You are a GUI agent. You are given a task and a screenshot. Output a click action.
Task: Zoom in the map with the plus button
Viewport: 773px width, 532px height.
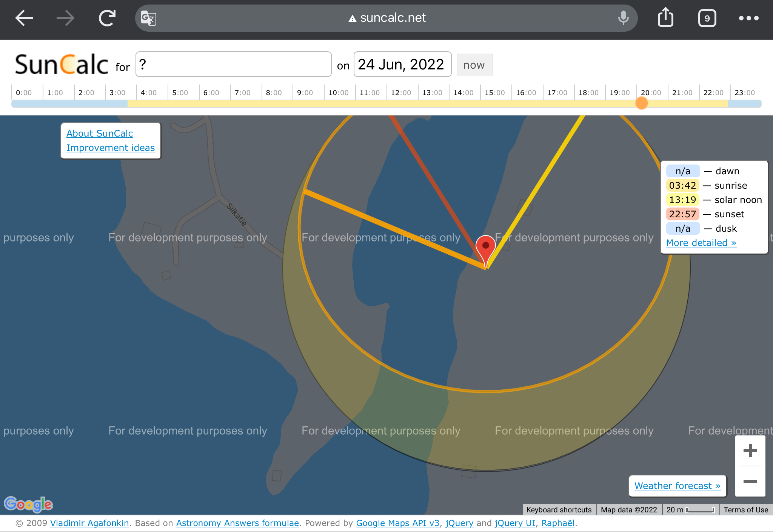coord(750,451)
